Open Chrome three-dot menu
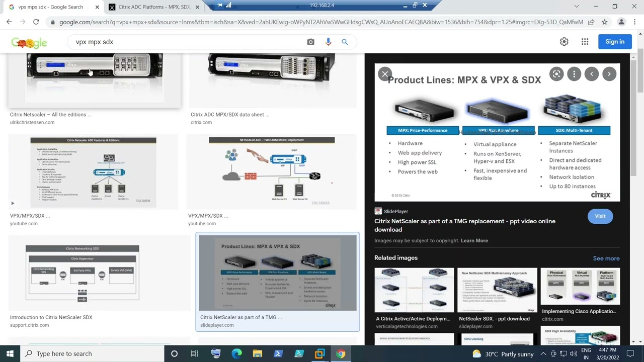Viewport: 644px width, 362px height. click(635, 22)
